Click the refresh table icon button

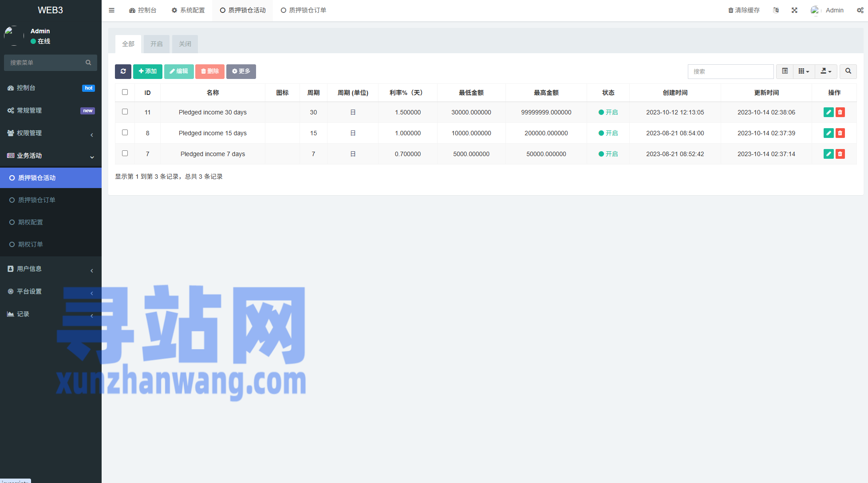123,71
